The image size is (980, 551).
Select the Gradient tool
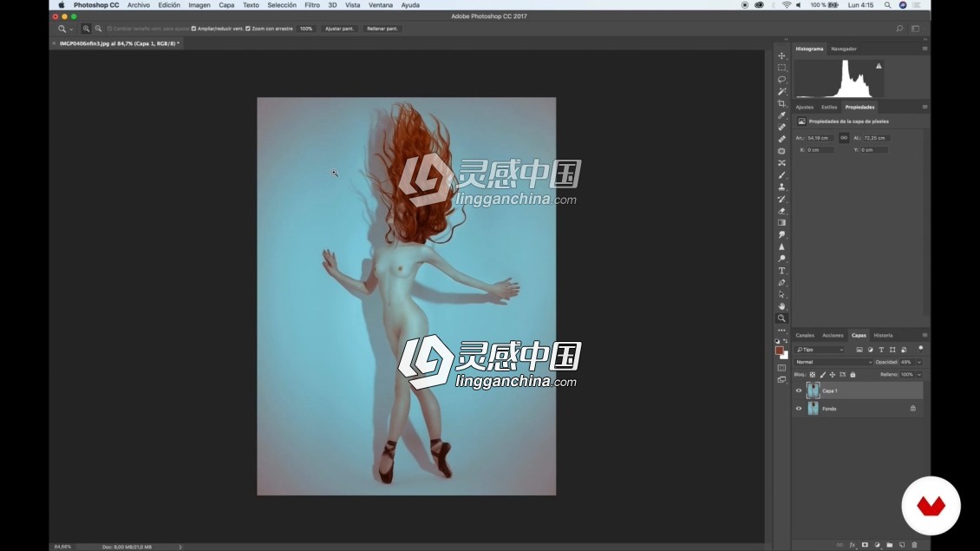[x=781, y=223]
